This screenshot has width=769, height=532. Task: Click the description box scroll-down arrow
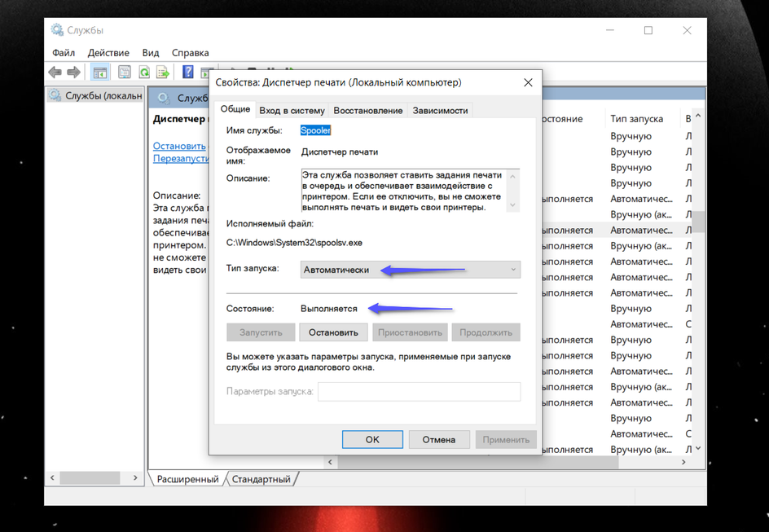512,205
